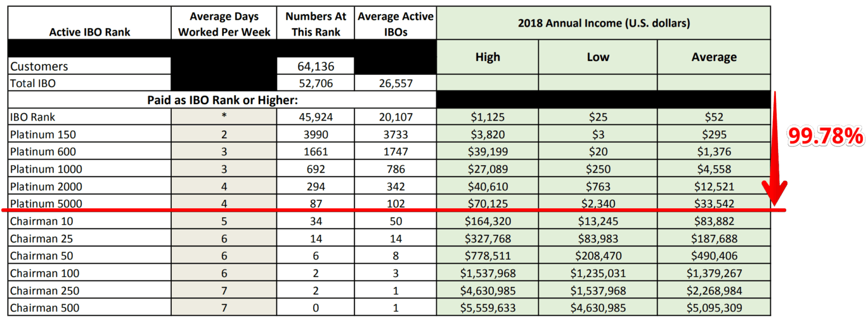This screenshot has height=327, width=868.
Task: Click Paid as IBO Rank or Higher
Action: (x=223, y=100)
